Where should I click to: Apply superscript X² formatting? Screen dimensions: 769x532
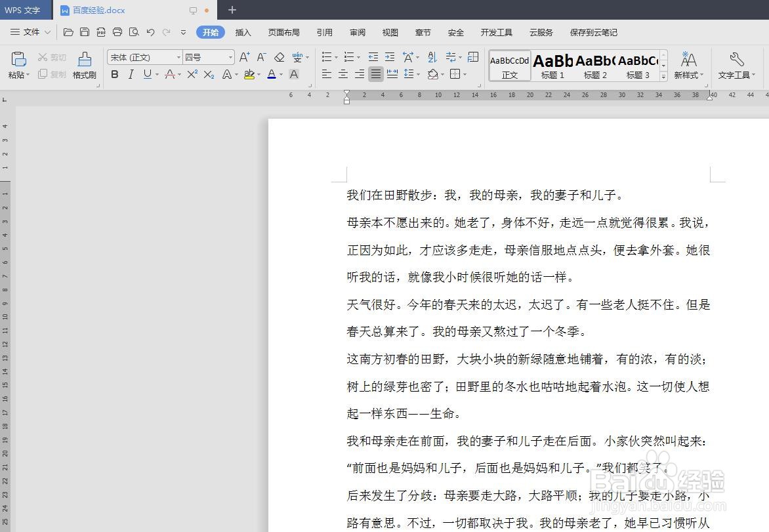[x=192, y=74]
